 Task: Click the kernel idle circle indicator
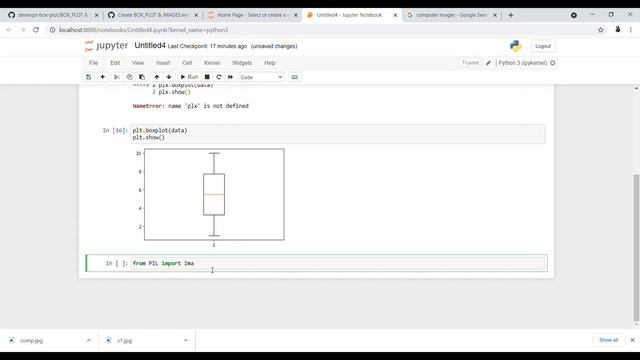[x=553, y=63]
